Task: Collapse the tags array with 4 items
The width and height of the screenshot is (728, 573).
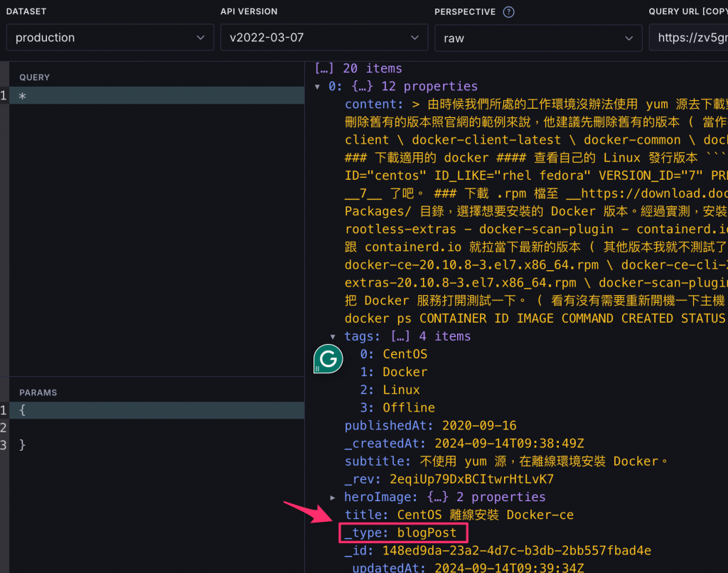Action: (333, 337)
